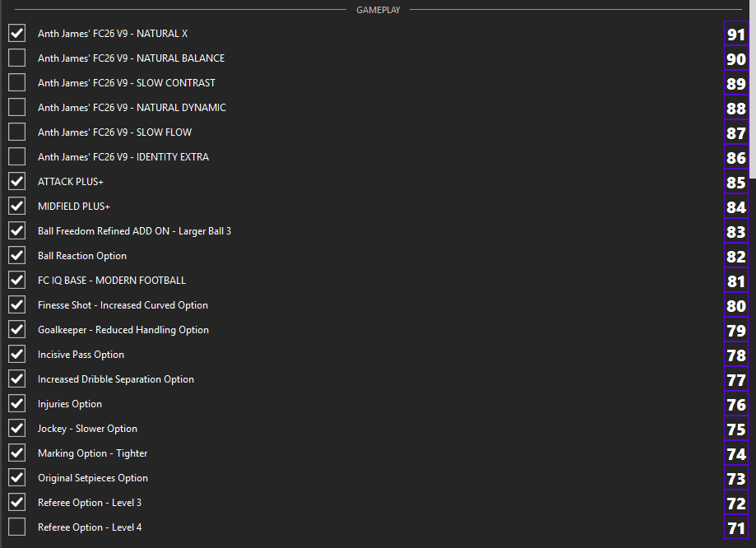Uncheck the MIDFIELD PLUS+ checkbox

coord(17,206)
